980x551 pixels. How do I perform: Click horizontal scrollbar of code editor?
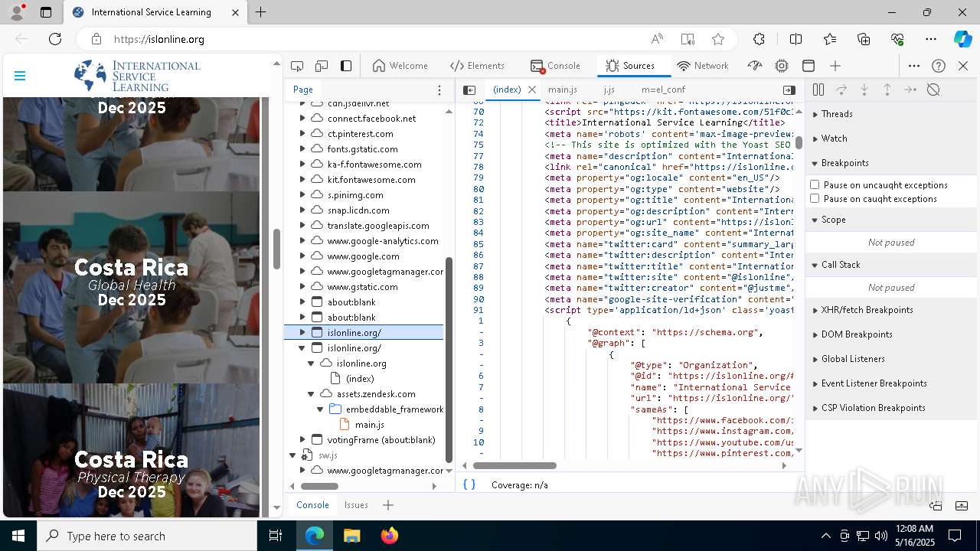click(x=514, y=465)
